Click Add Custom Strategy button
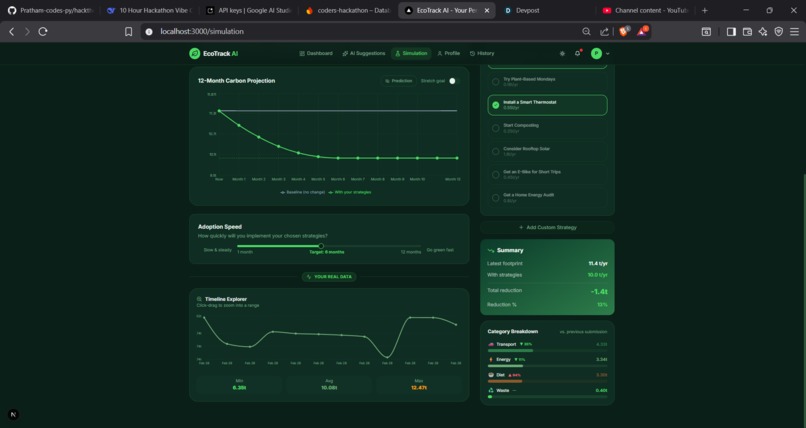 547,227
